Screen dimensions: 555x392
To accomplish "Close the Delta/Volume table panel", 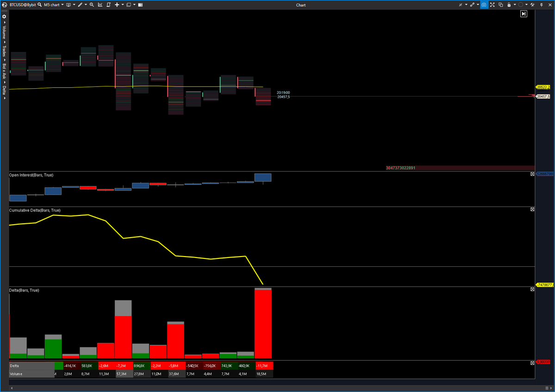I will click(x=532, y=363).
